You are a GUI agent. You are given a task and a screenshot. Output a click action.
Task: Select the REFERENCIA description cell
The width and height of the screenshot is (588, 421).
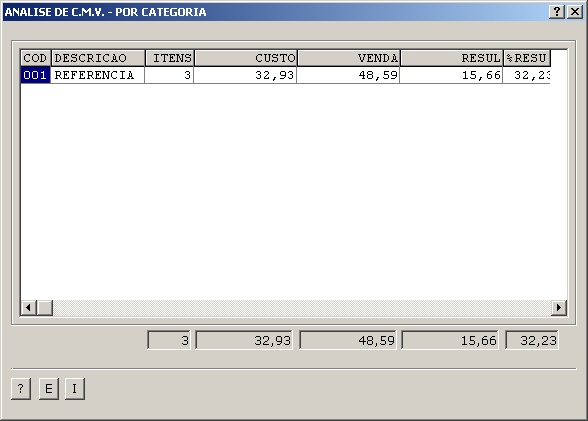point(98,75)
